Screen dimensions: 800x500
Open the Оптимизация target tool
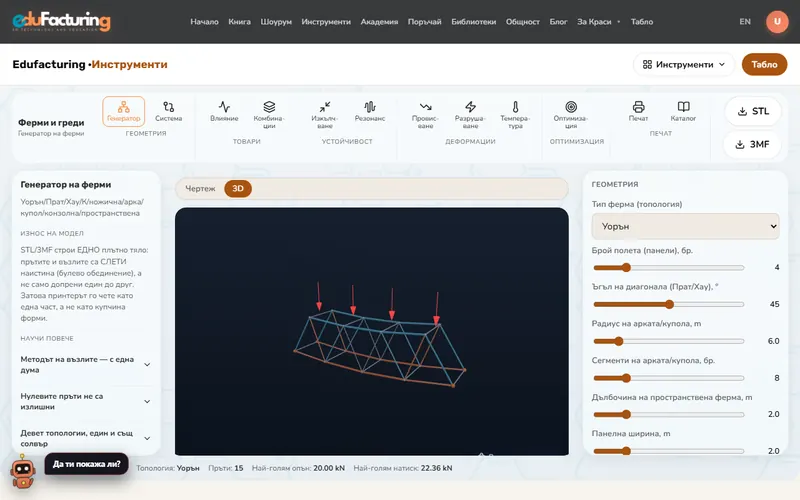(571, 115)
